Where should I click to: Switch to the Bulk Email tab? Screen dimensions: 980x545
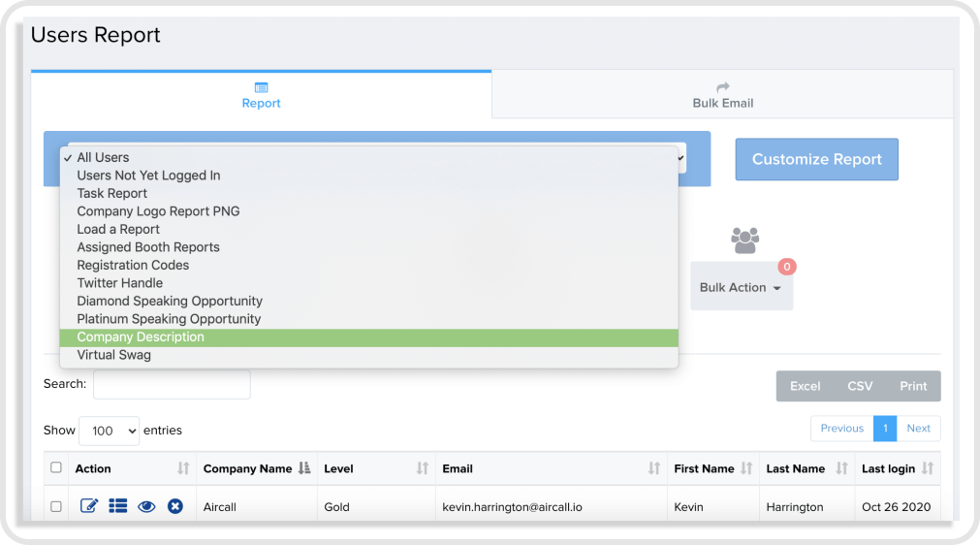click(x=722, y=95)
